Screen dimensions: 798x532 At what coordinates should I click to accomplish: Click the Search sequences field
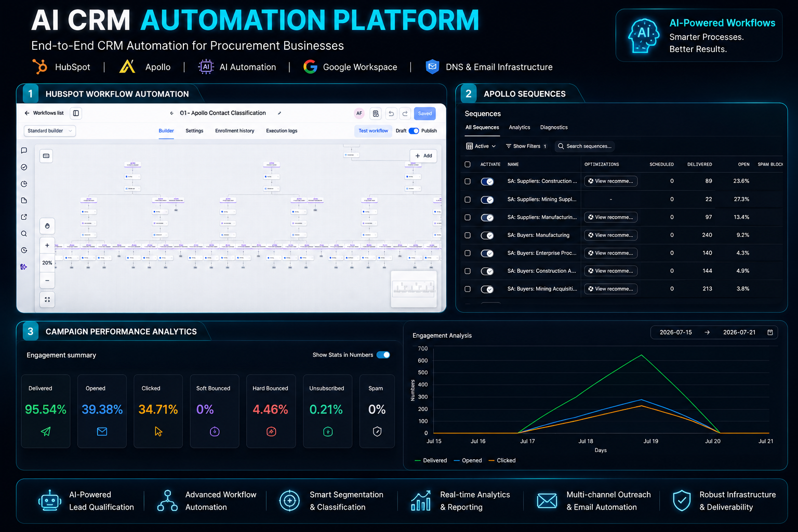(x=585, y=147)
